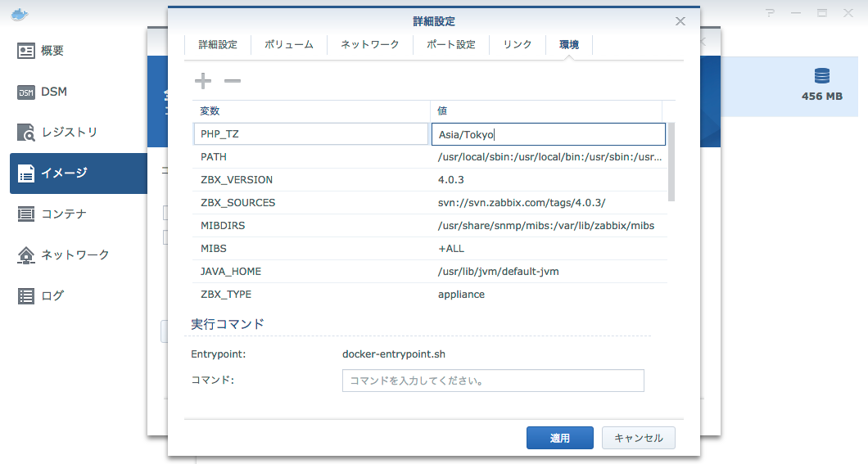
Task: Select the イメージ image section
Action: point(79,173)
